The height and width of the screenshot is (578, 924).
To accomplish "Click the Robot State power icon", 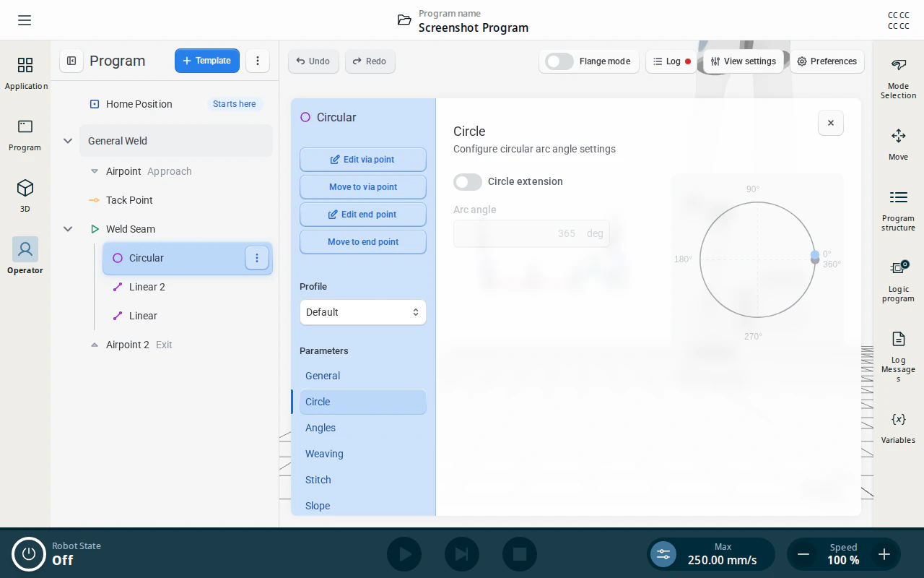I will (29, 554).
